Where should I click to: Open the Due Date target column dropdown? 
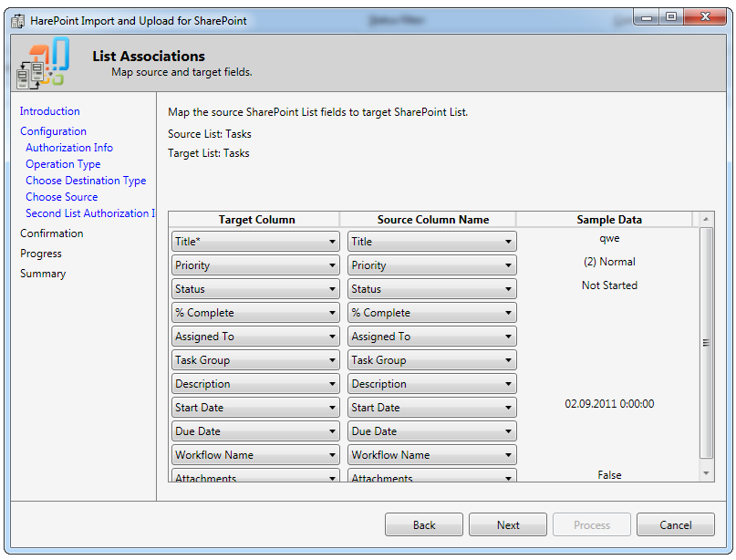click(x=254, y=431)
